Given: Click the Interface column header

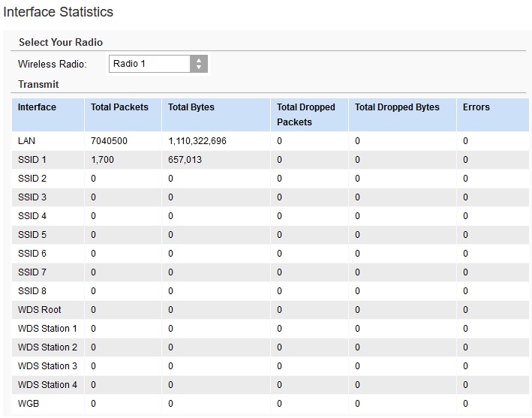Looking at the screenshot, I should 37,107.
